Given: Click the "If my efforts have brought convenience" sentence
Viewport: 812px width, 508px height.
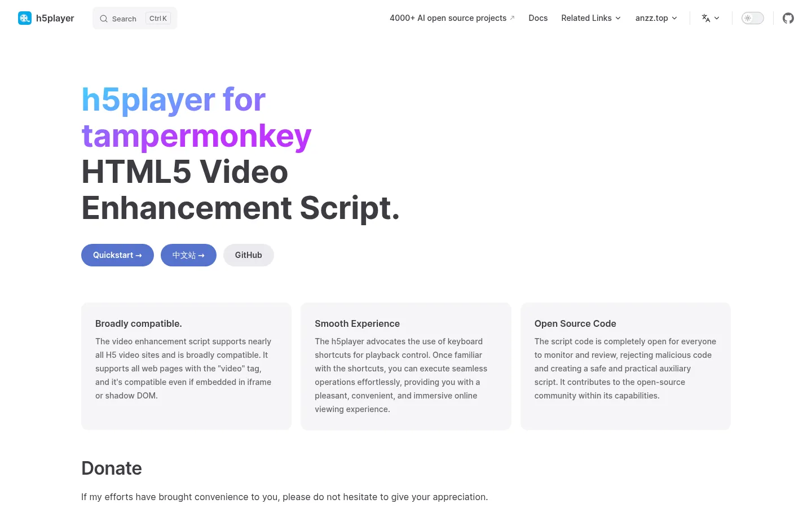Looking at the screenshot, I should [x=285, y=497].
